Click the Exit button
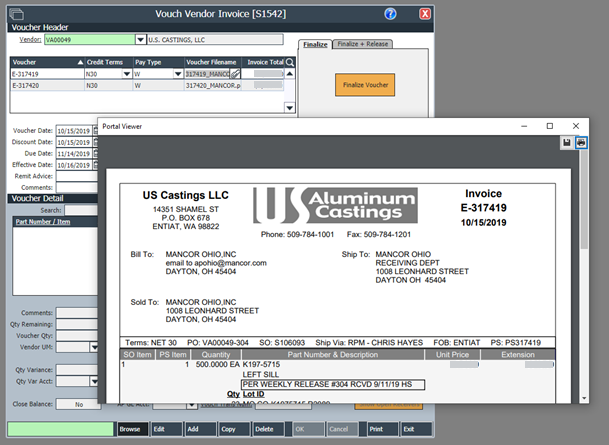 click(416, 429)
